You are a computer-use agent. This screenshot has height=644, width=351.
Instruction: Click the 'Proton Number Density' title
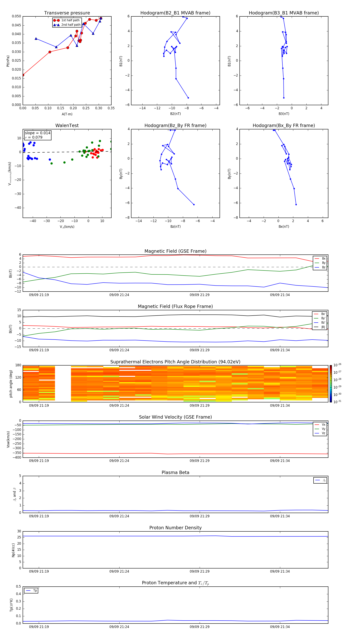[175, 528]
